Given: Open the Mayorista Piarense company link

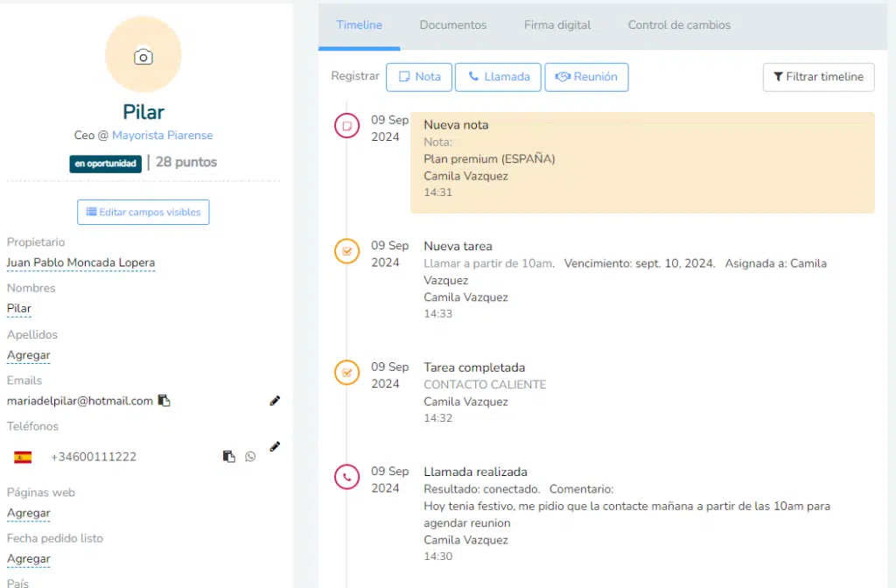Looking at the screenshot, I should pyautogui.click(x=162, y=136).
